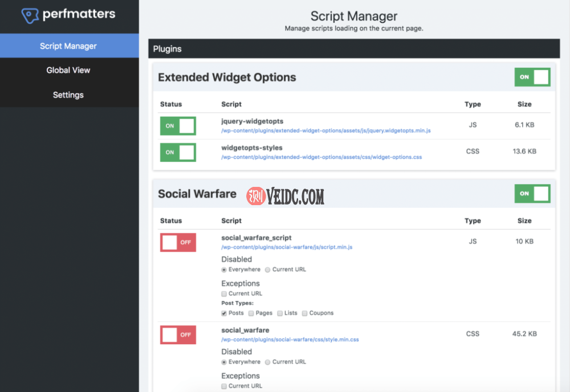Select Everywhere radio under social_warfare_script
Viewport: 570px width, 392px height.
point(224,269)
